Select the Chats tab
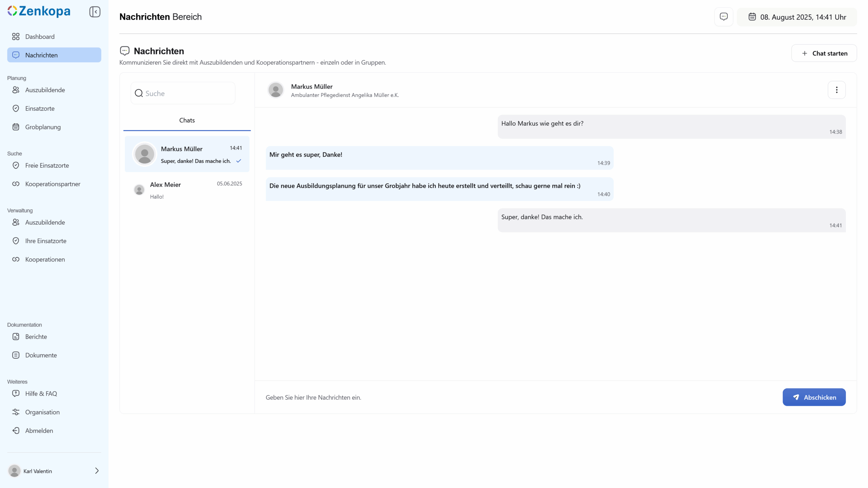The width and height of the screenshot is (868, 488). (x=187, y=120)
